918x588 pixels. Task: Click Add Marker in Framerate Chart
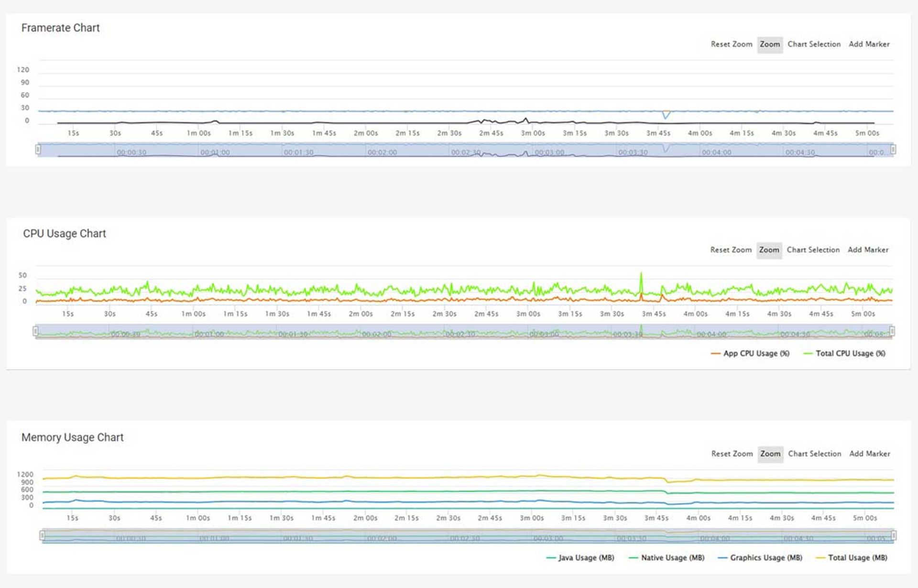(869, 44)
